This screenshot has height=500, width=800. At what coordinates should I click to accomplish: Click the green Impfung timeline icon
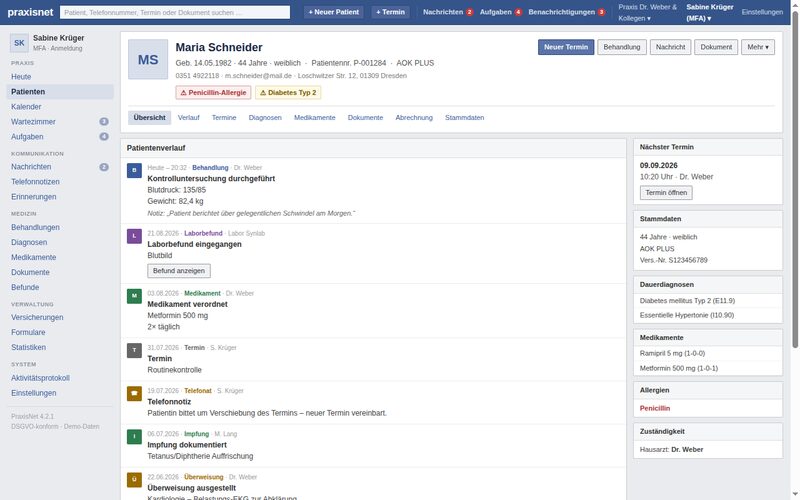[x=134, y=436]
